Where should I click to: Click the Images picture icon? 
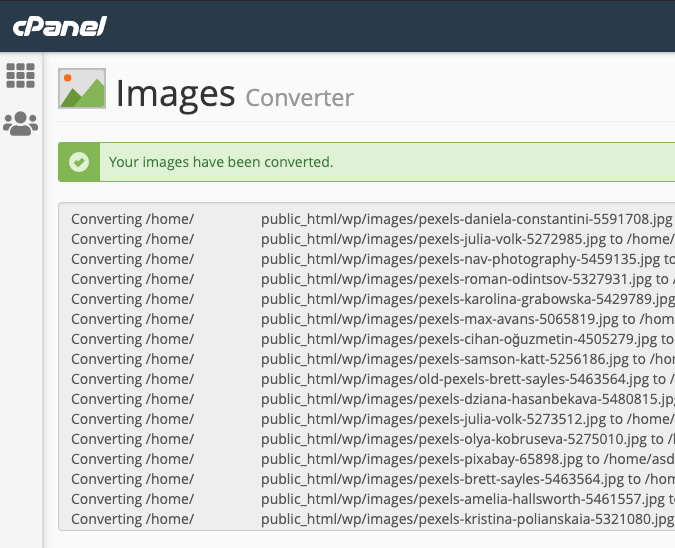click(x=82, y=89)
